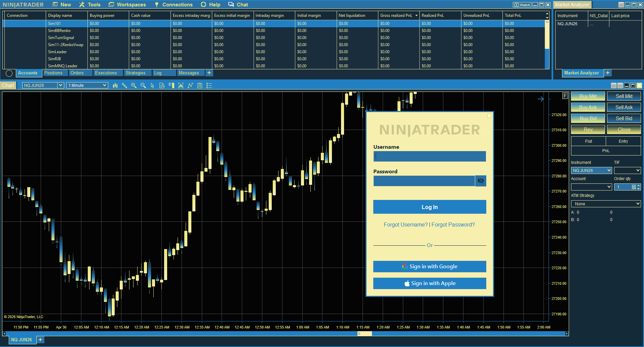Click the Zoom Out magnifier icon
Screen dimensions: 644x347
click(143, 85)
